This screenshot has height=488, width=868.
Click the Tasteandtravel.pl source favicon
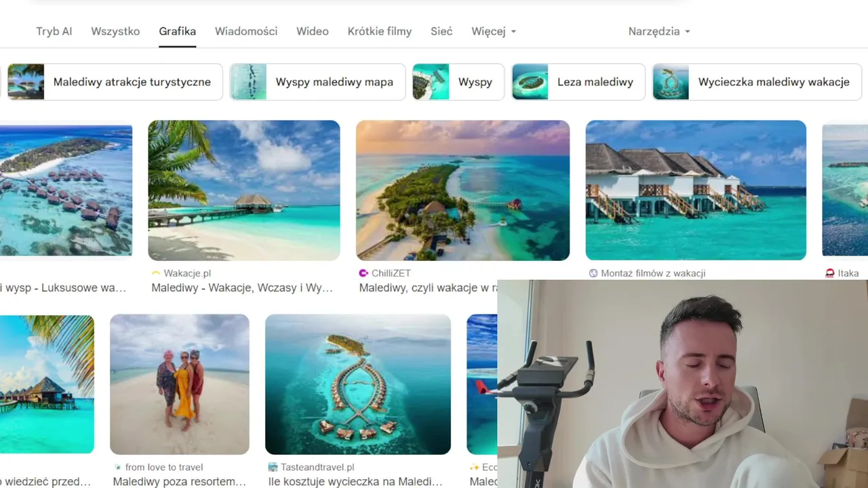[273, 467]
